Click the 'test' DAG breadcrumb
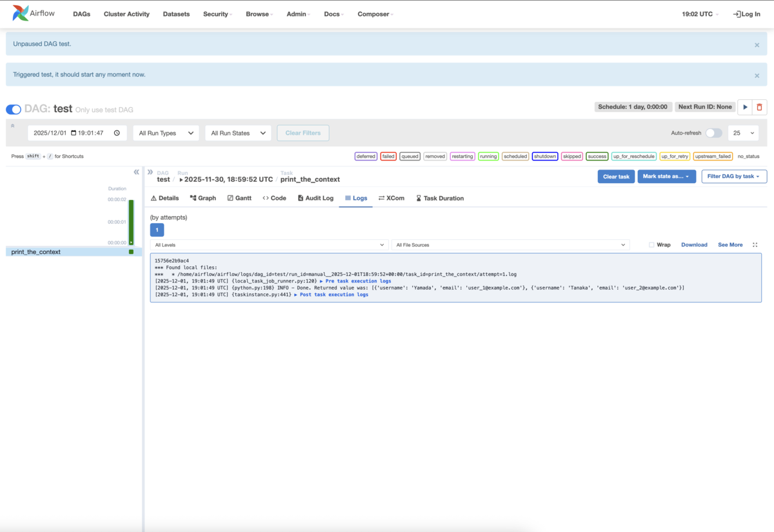 (x=163, y=179)
